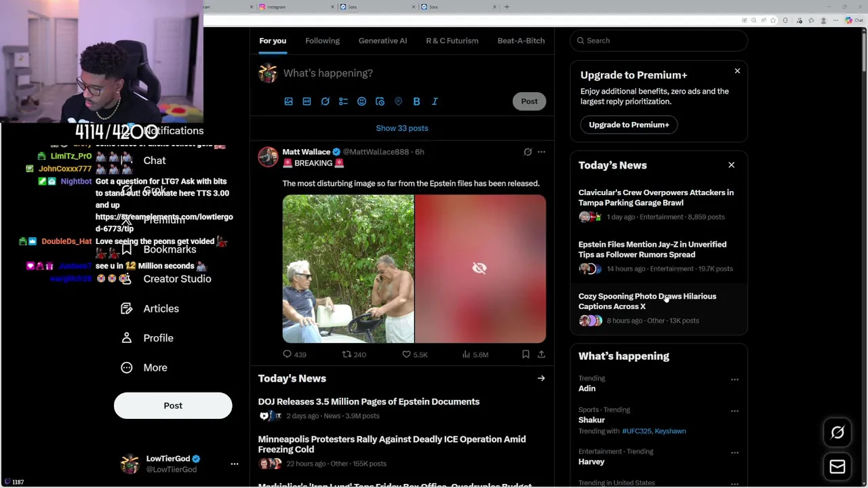
Task: Open Matt Wallace's profile avatar
Action: pyautogui.click(x=268, y=157)
